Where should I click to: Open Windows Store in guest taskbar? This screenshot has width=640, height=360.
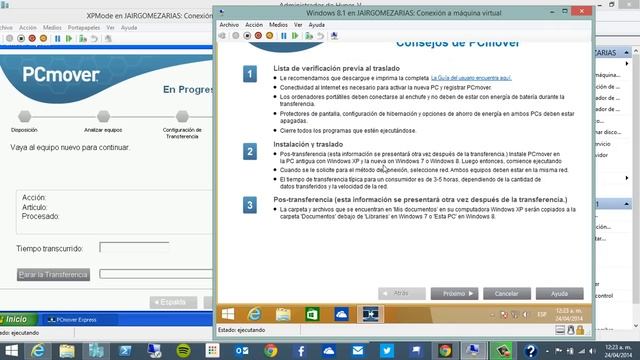click(x=312, y=314)
